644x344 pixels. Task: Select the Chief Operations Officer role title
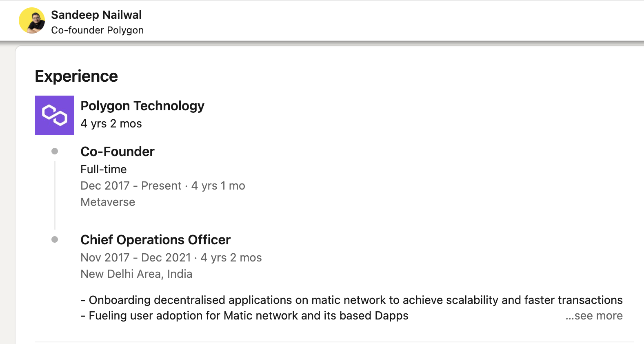[x=155, y=240]
